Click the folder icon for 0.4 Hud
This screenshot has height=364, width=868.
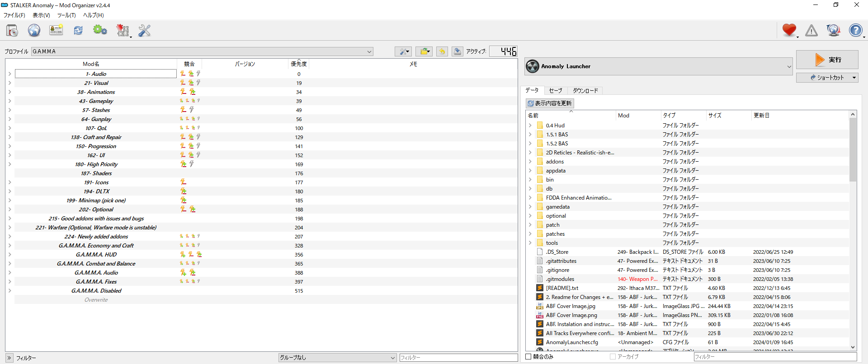pyautogui.click(x=540, y=126)
